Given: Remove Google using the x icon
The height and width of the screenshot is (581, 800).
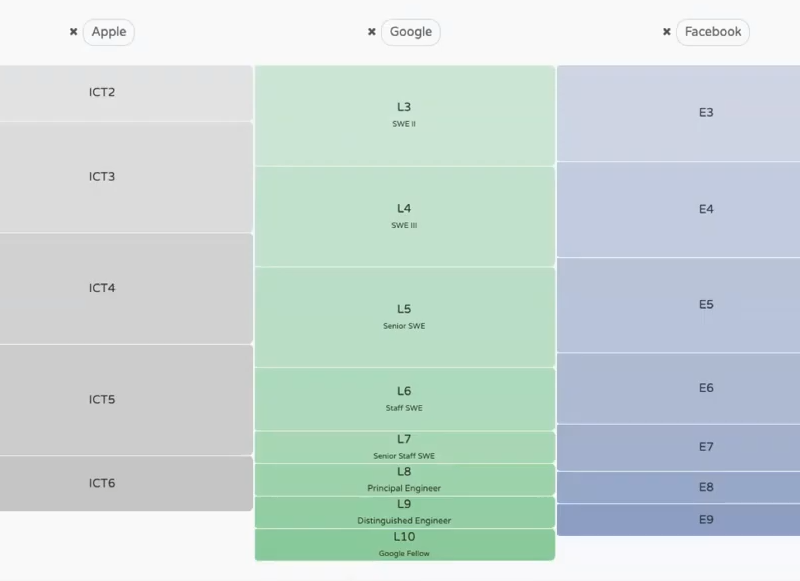Looking at the screenshot, I should point(372,32).
